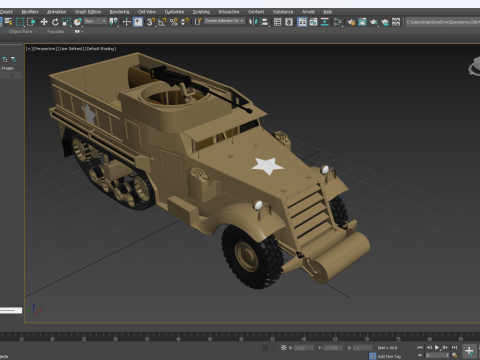Open the Civil View menu
The height and width of the screenshot is (360, 480).
point(147,12)
